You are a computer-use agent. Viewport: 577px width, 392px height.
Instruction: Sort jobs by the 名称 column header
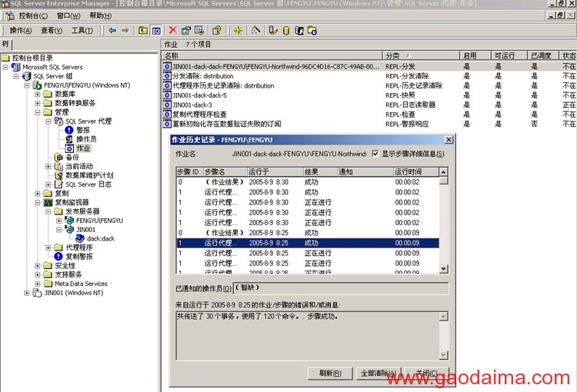pyautogui.click(x=272, y=55)
